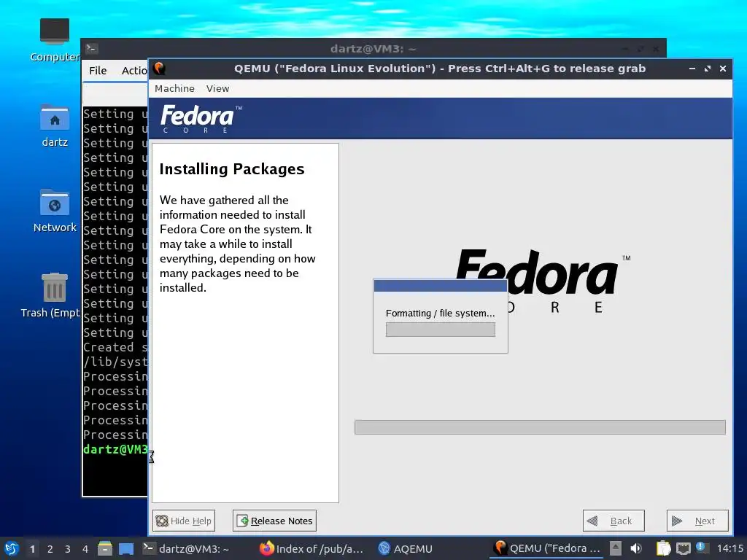Click the Next arrow icon
Screen dimensions: 747x560
pos(676,521)
